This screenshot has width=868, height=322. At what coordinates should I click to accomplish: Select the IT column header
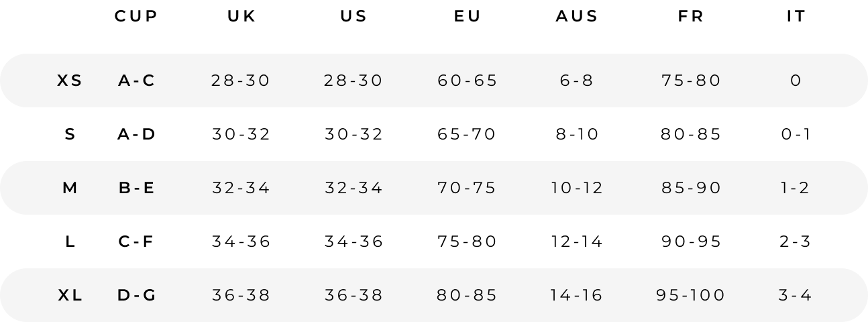coord(796,17)
